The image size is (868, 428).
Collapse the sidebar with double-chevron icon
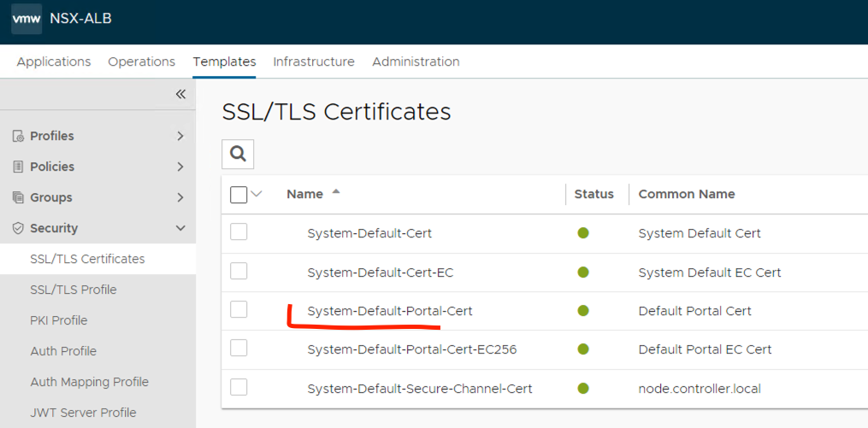coord(180,94)
